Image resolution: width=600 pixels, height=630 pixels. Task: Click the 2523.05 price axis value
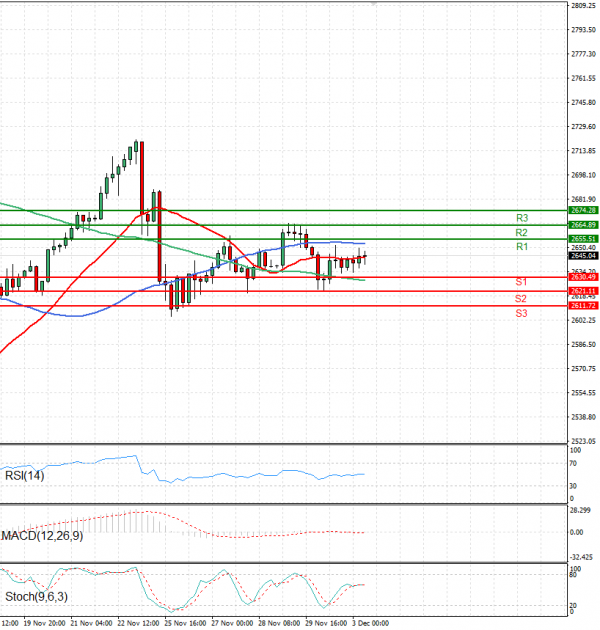(584, 441)
